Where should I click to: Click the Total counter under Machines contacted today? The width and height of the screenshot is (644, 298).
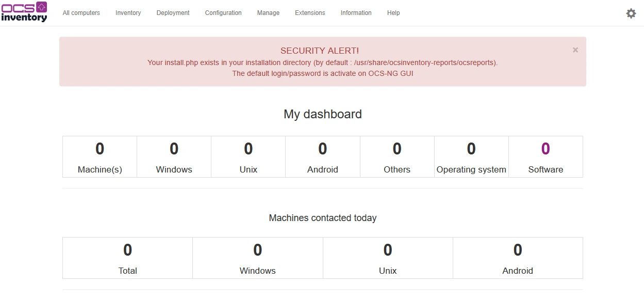127,258
